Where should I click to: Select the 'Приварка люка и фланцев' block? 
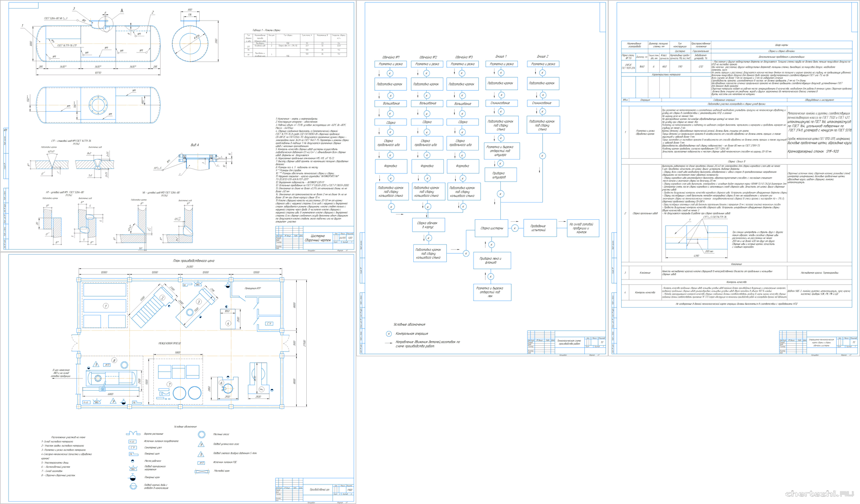(492, 261)
